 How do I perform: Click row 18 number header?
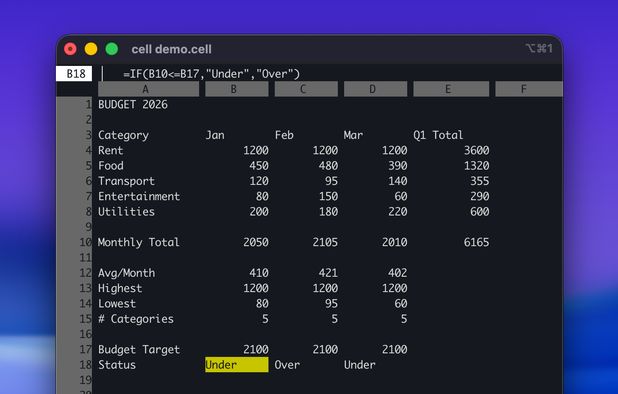click(74, 365)
